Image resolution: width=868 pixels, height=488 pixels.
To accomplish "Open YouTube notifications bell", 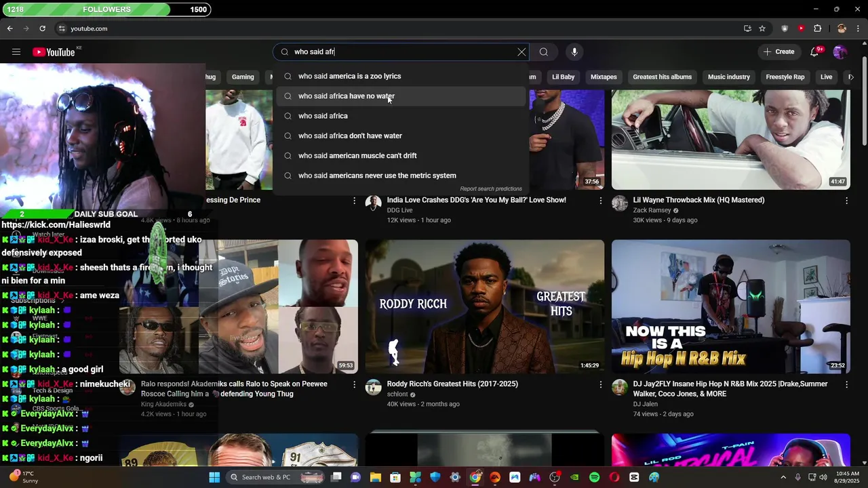I will coord(815,52).
